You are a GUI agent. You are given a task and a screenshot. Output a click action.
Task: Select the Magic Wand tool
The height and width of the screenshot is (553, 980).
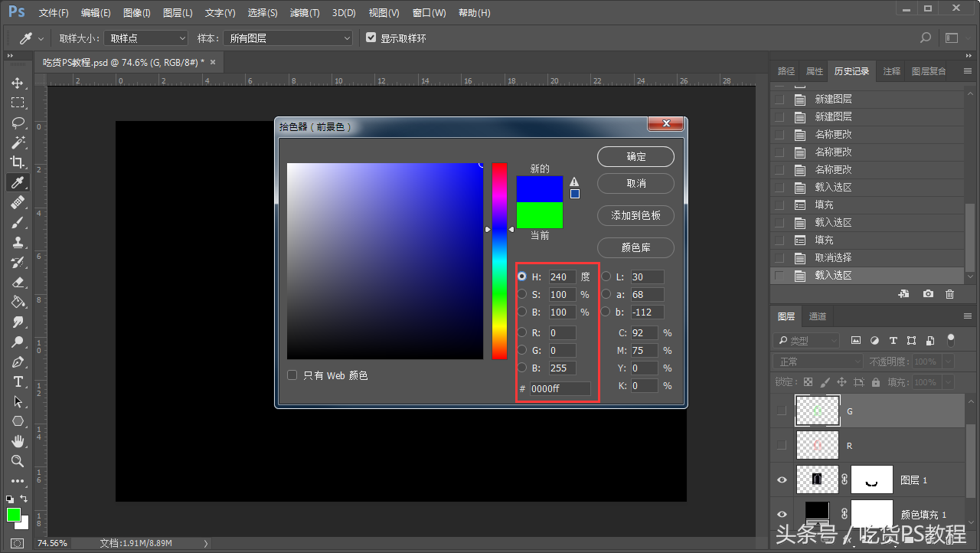click(17, 142)
